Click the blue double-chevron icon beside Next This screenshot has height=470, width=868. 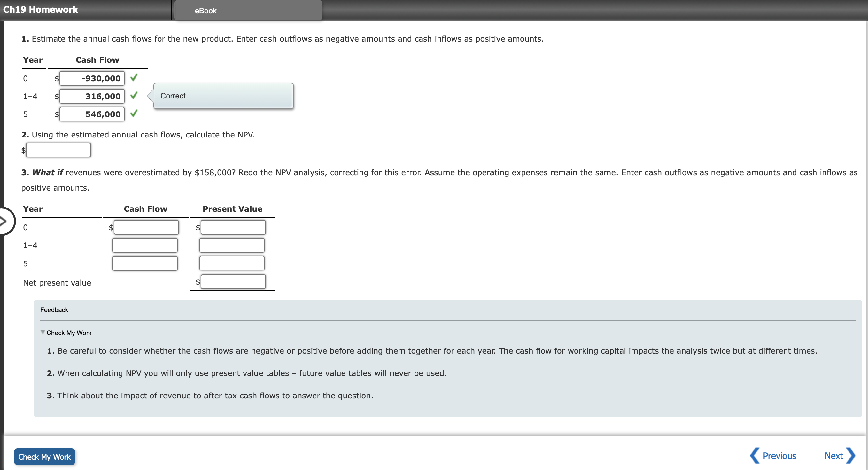[855, 456]
